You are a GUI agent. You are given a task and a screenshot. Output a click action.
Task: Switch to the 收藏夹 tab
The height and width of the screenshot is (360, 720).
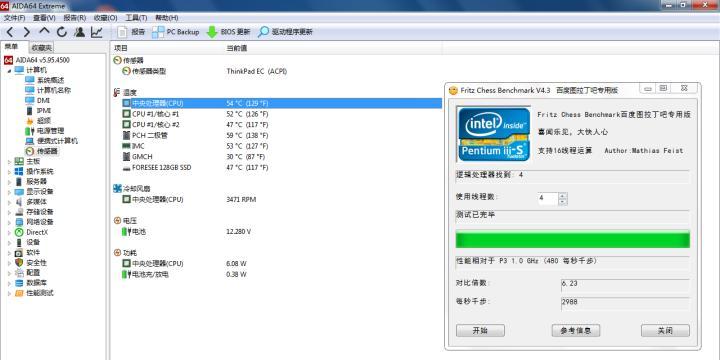coord(41,47)
